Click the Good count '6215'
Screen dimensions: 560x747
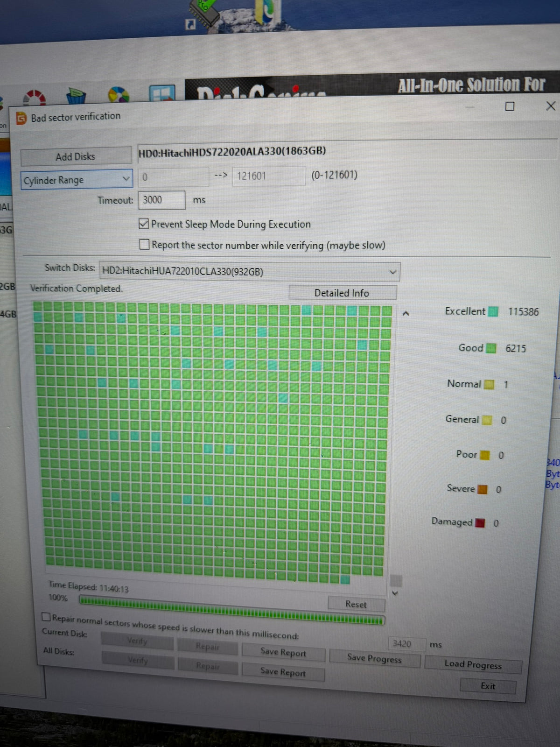coord(516,349)
